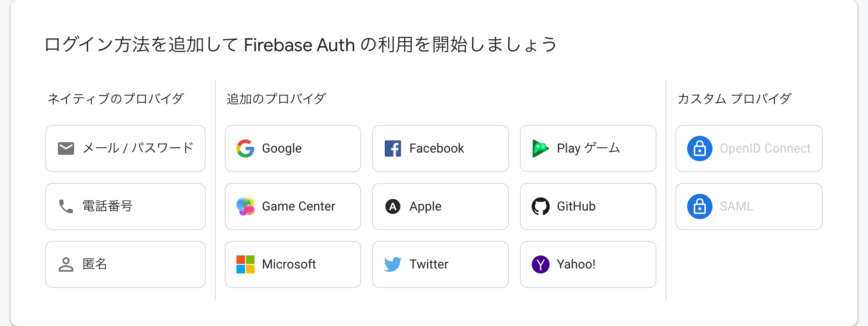Click the Play Games controller icon
The image size is (868, 326).
tap(540, 149)
